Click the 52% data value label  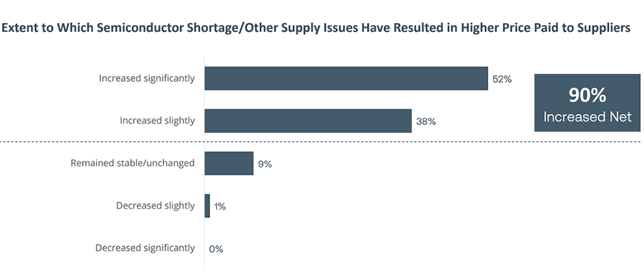(x=502, y=79)
